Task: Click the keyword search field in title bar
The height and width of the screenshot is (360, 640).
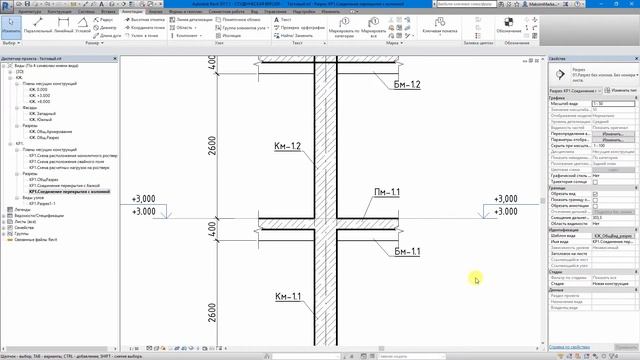Action: (x=466, y=4)
